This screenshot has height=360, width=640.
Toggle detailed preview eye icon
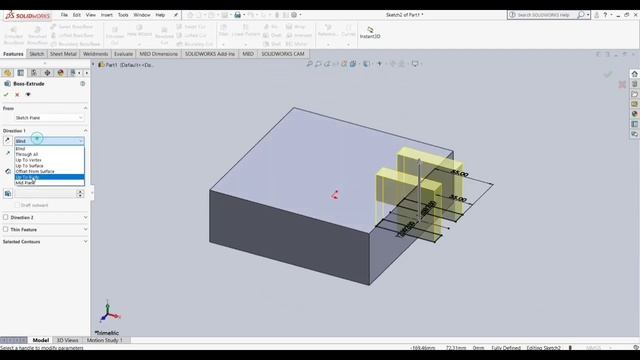(28, 94)
